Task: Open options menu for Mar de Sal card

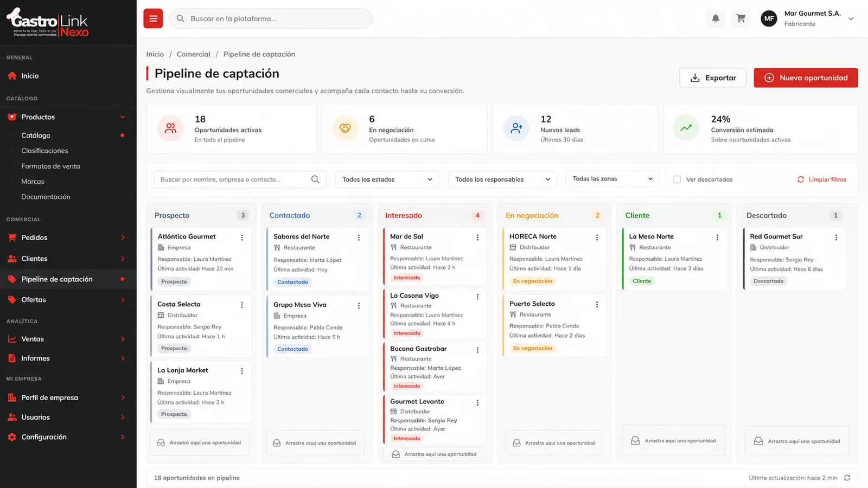Action: point(477,237)
